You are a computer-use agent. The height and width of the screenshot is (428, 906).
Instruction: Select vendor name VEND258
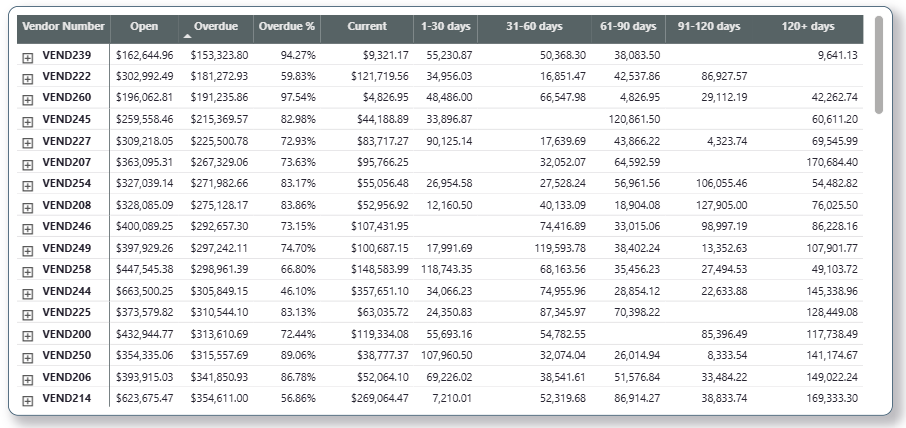pos(66,270)
